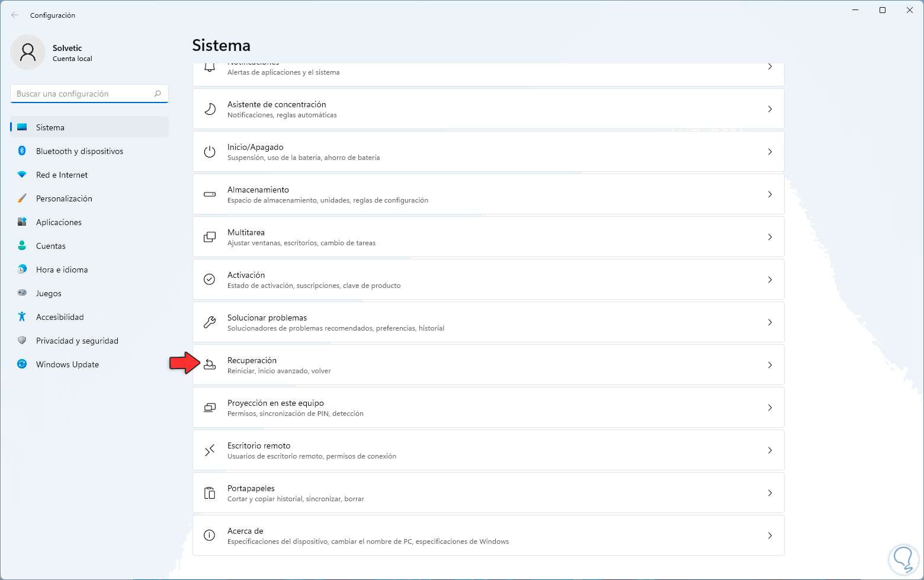The width and height of the screenshot is (924, 580).
Task: Click the Activación checkmark icon
Action: pos(210,280)
